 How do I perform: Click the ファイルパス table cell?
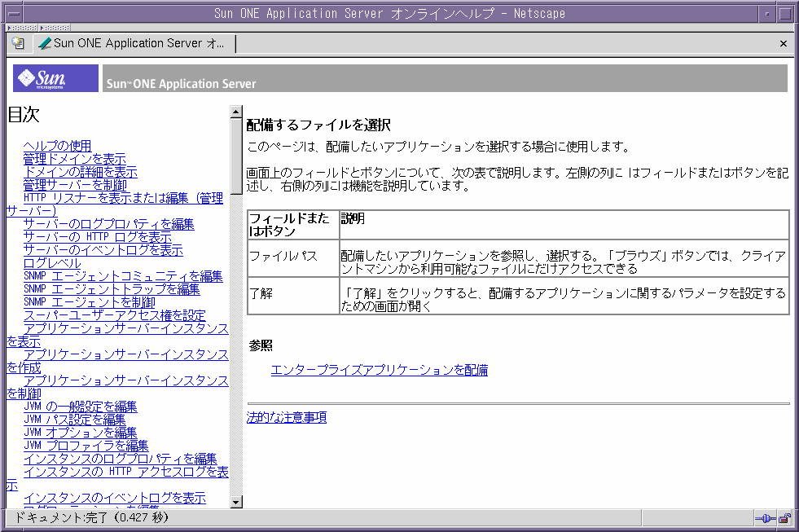click(293, 258)
